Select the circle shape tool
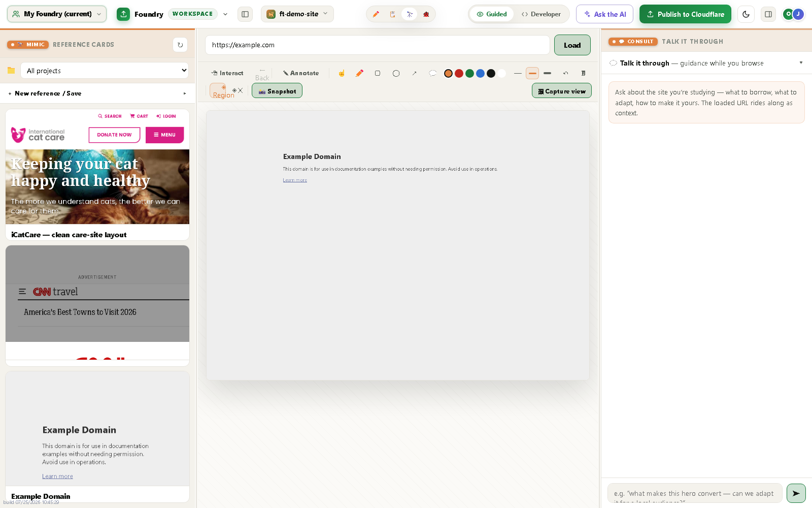 [396, 73]
